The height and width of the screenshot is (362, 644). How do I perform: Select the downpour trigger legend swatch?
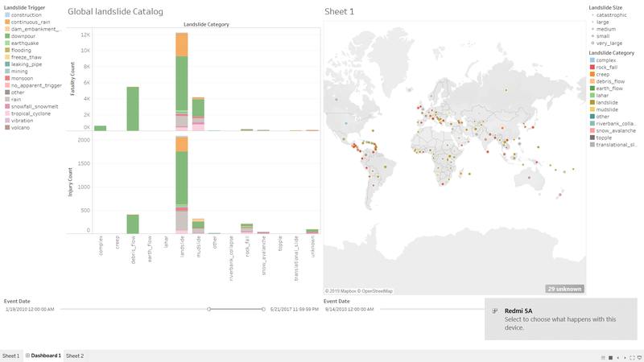pyautogui.click(x=7, y=35)
